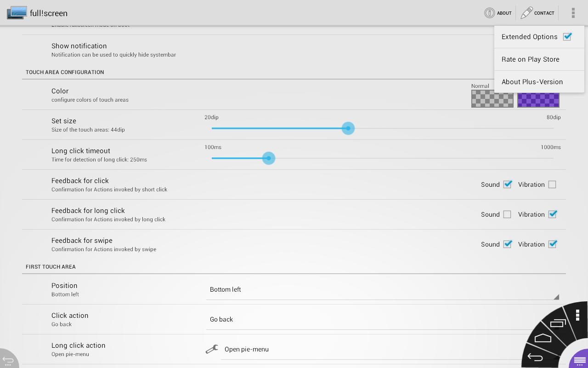Screen dimensions: 588x368
Task: Click the 80dip maximum label
Action: tap(554, 117)
